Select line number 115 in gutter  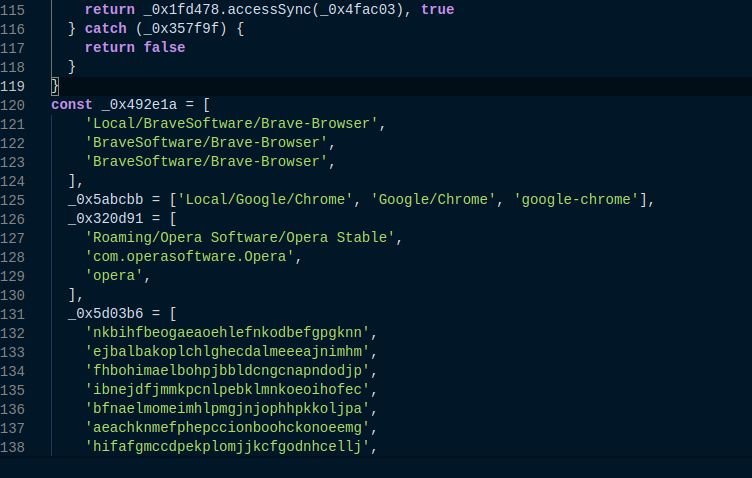12,10
